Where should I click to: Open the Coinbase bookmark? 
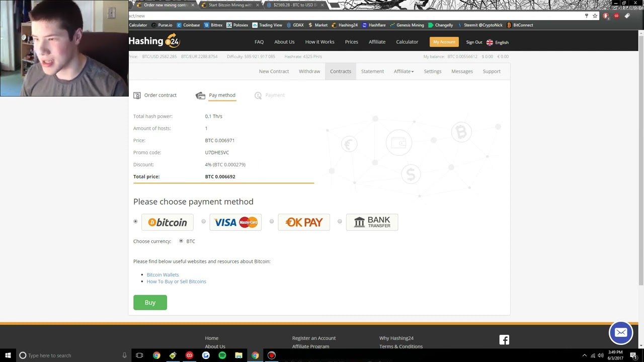(x=188, y=25)
